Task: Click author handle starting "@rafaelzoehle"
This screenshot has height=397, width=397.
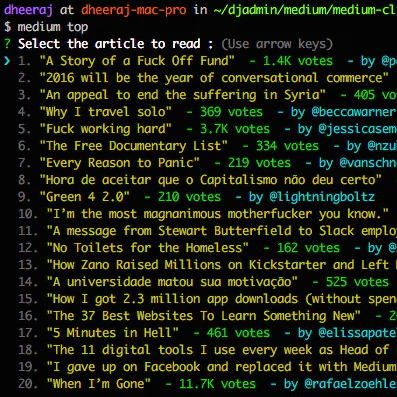Action: [x=351, y=384]
